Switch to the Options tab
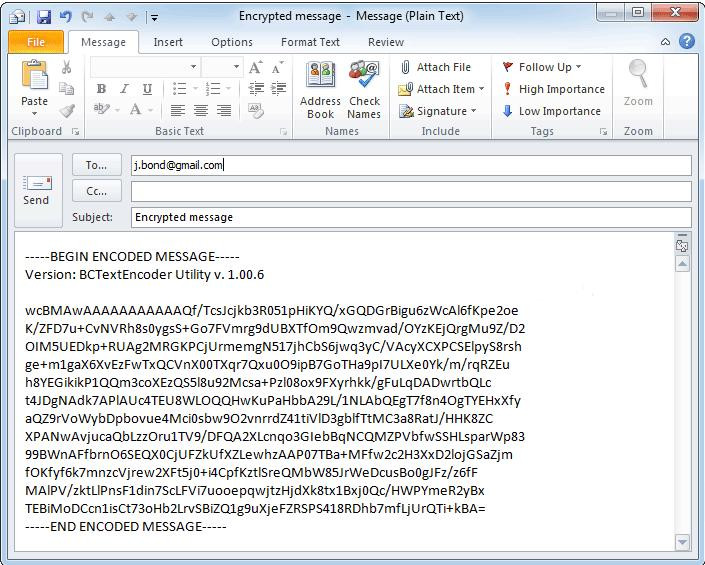 [x=232, y=42]
